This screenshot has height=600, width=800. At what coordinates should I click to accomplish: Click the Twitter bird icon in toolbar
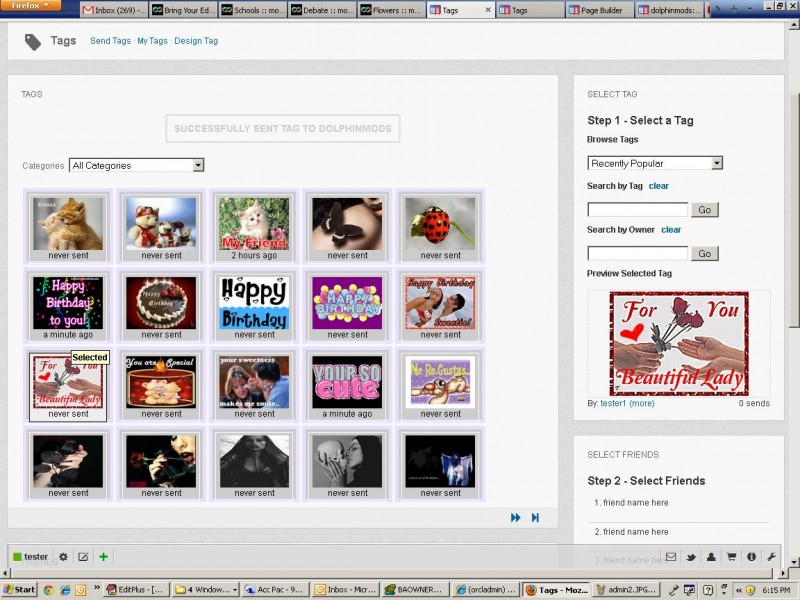[x=691, y=557]
